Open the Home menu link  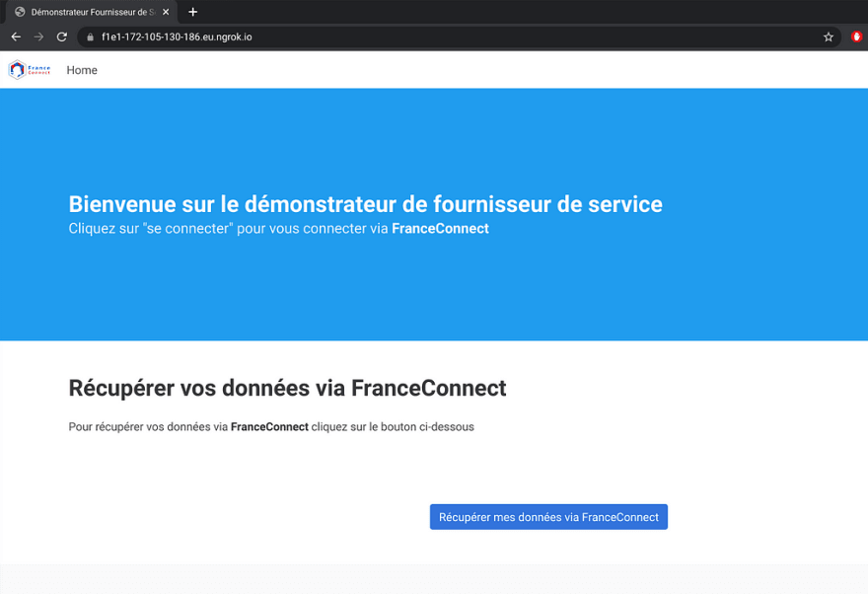tap(82, 70)
